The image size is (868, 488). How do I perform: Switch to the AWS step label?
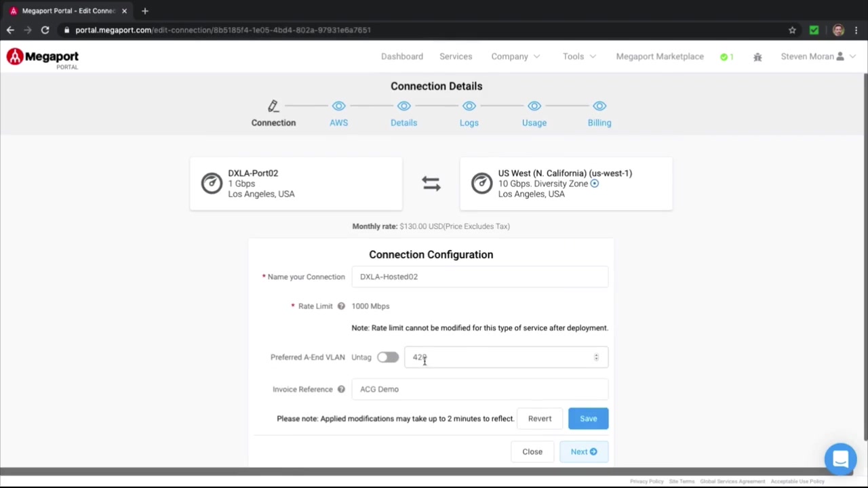(x=338, y=123)
